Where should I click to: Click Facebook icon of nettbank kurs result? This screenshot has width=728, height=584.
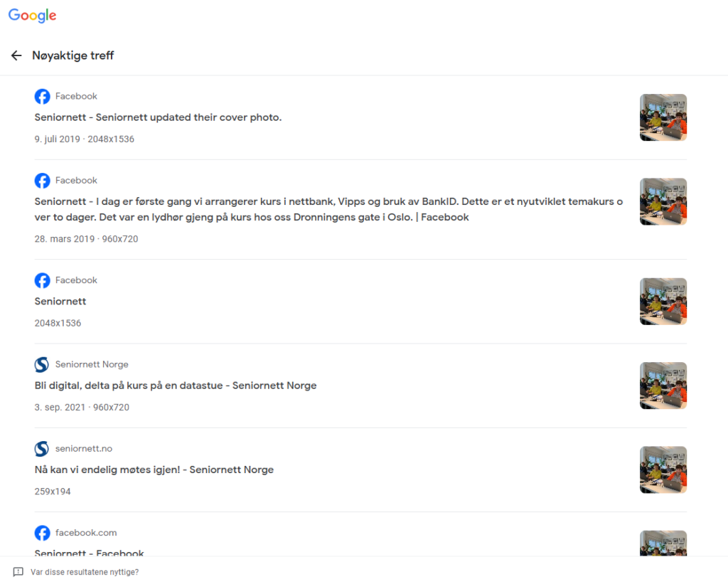point(42,181)
